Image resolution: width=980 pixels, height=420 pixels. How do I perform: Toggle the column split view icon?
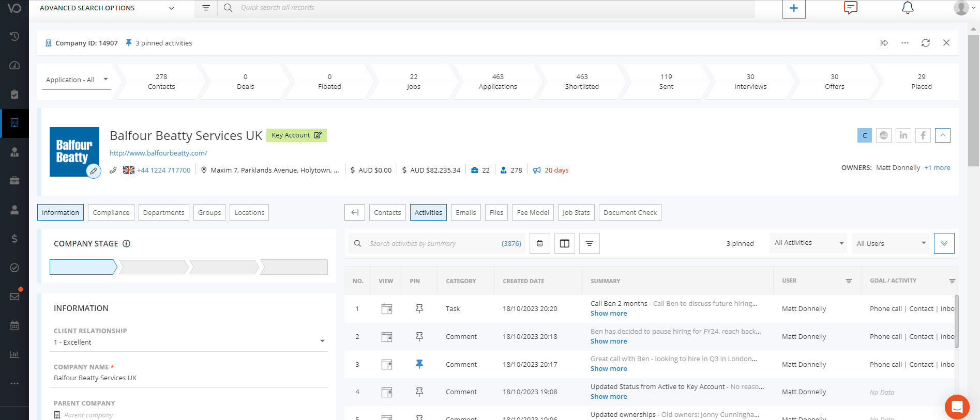tap(565, 243)
